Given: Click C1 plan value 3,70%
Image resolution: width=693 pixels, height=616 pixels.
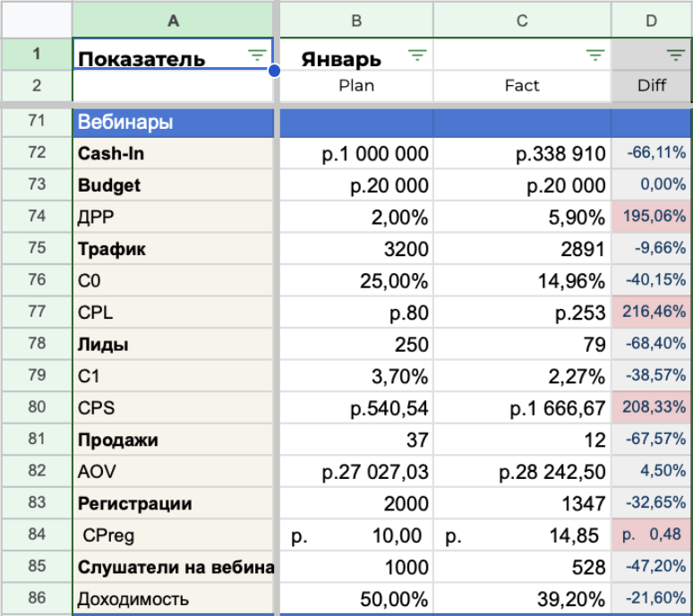Looking at the screenshot, I should tap(356, 376).
